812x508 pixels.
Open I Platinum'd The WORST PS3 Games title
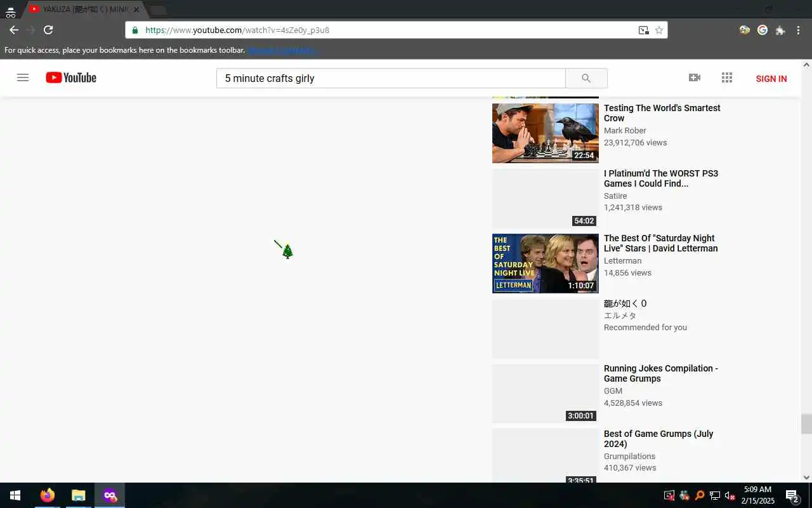(661, 178)
